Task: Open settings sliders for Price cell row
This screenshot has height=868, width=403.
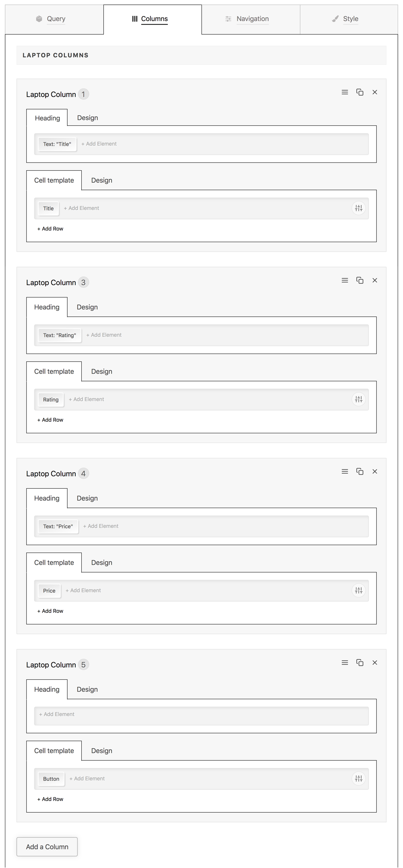Action: [x=358, y=590]
